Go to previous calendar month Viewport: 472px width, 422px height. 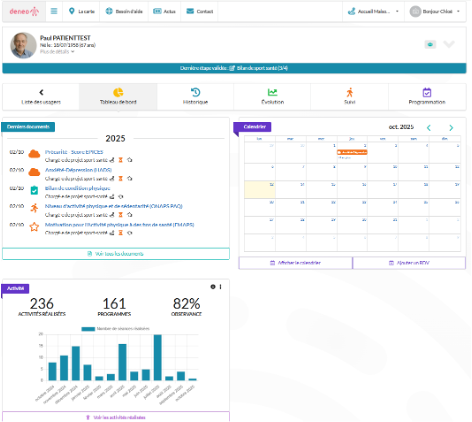pos(429,128)
